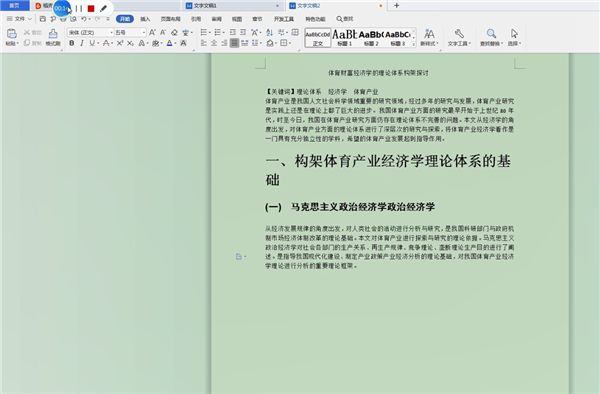Click the Format Painter brush icon
Viewport: 600px width, 394px height.
53,33
